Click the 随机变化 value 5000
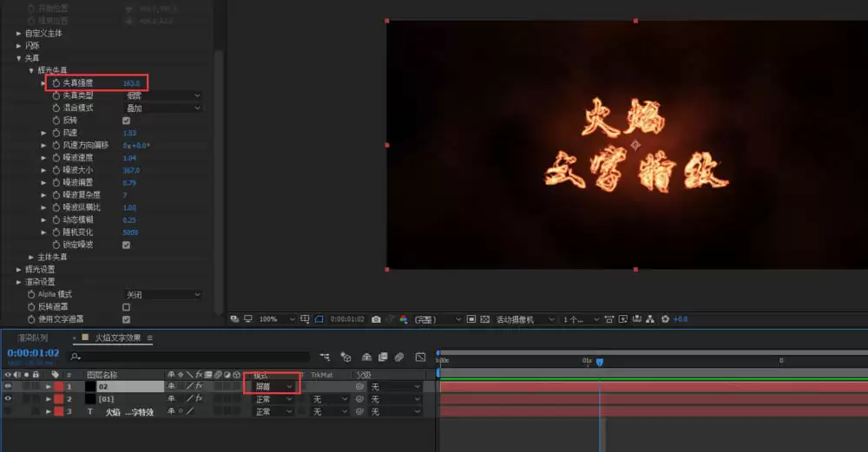 (130, 233)
